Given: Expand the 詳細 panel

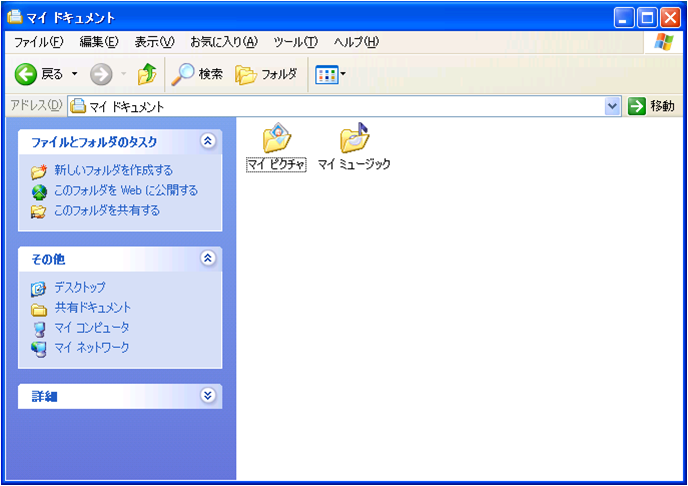Looking at the screenshot, I should tap(207, 396).
